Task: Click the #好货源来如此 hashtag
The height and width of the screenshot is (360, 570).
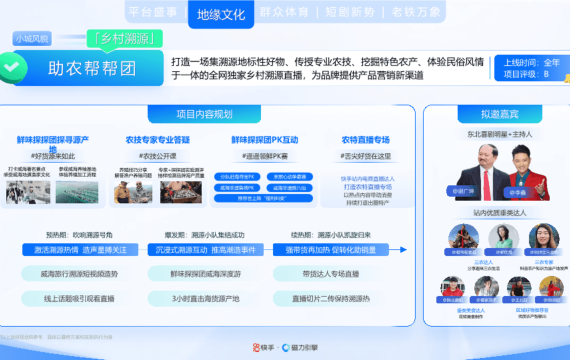Action: 53,156
